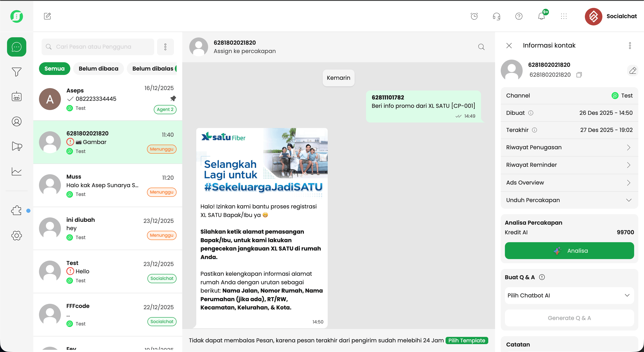The image size is (644, 352).
Task: Open the Socialchat account profile menu
Action: pos(611,16)
